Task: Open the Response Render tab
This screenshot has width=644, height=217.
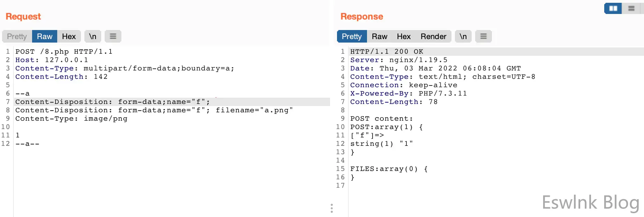Action: click(x=433, y=36)
